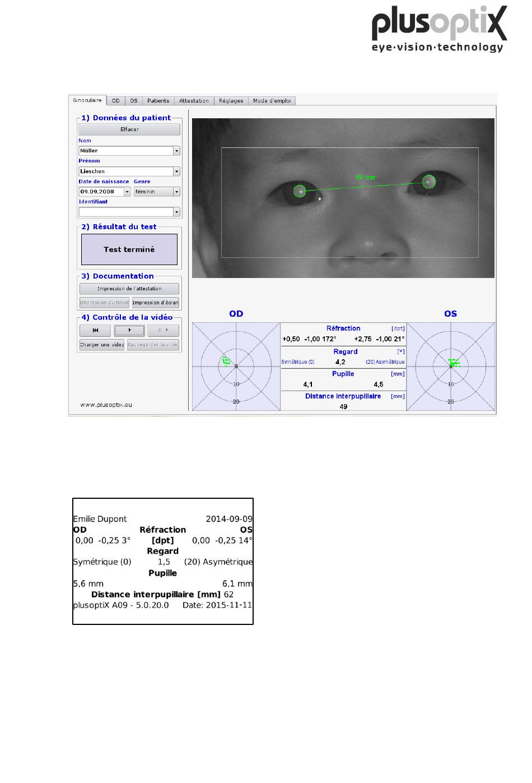Open the Attestation tab
The width and height of the screenshot is (532, 783).
click(x=194, y=101)
